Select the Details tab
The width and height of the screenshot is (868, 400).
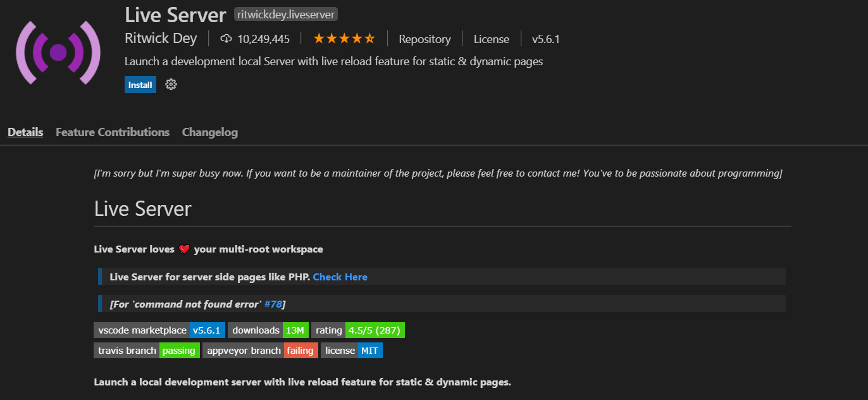click(25, 132)
